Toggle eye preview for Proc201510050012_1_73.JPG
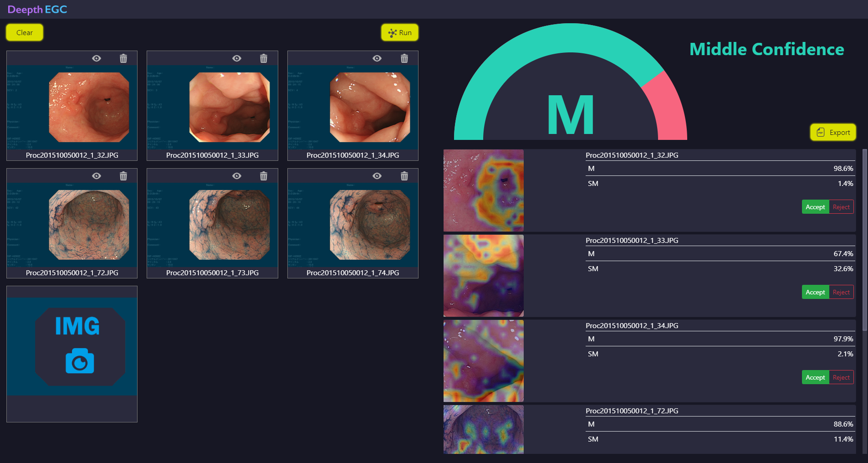 point(237,176)
